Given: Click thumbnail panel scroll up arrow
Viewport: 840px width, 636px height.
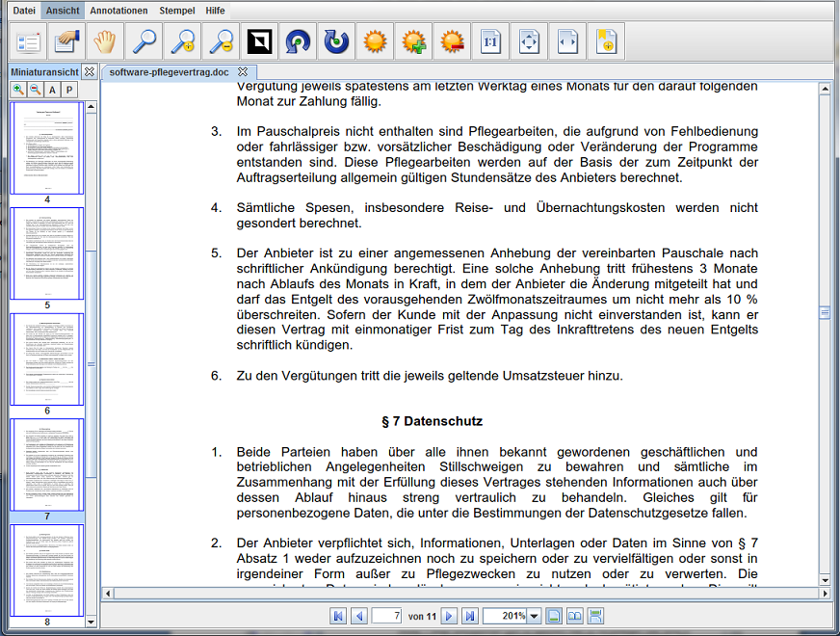Looking at the screenshot, I should click(92, 107).
